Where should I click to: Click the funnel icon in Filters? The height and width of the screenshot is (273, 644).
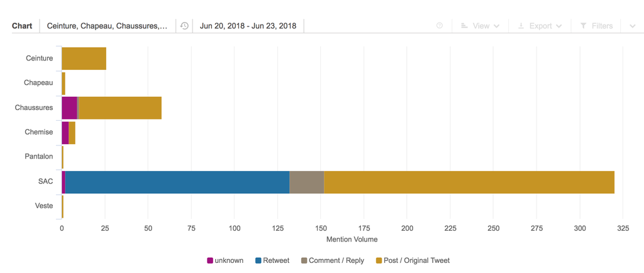click(x=583, y=26)
